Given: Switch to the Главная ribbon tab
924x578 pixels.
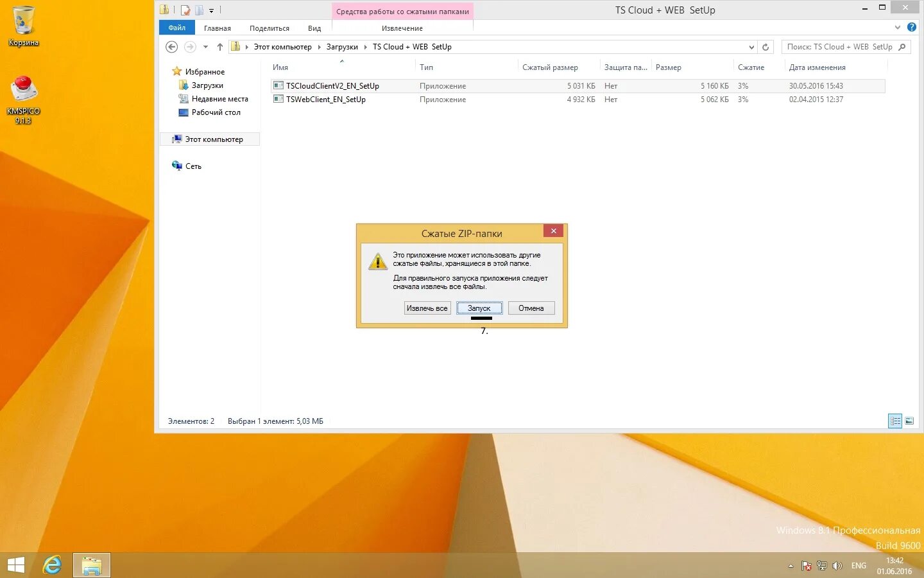Looking at the screenshot, I should coord(218,28).
